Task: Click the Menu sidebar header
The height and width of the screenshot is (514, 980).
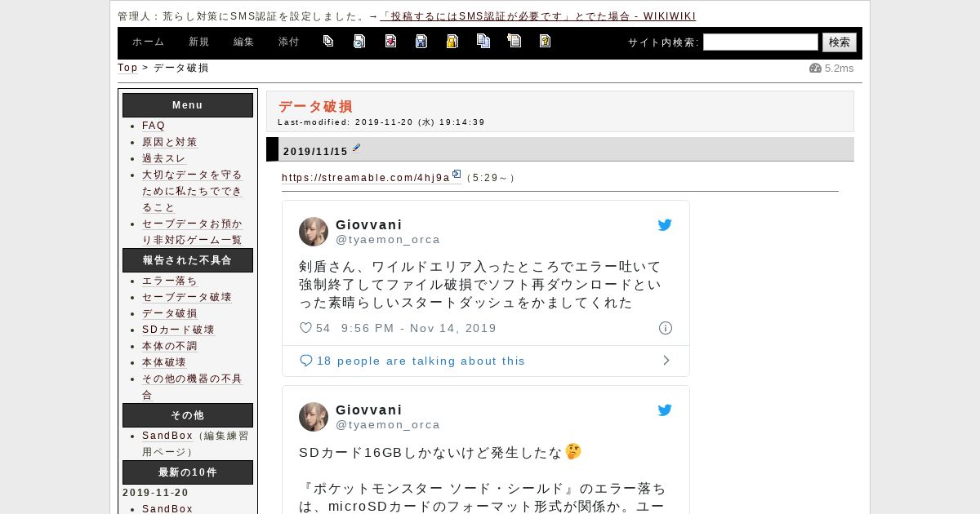Action: pos(188,105)
